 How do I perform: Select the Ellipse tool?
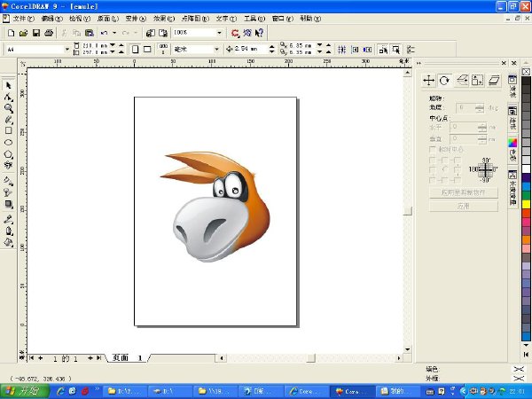click(x=8, y=142)
